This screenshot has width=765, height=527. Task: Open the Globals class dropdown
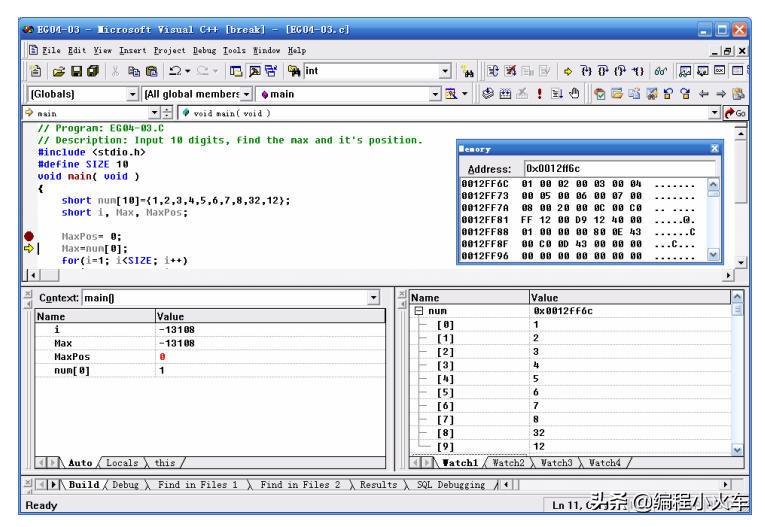(x=132, y=94)
